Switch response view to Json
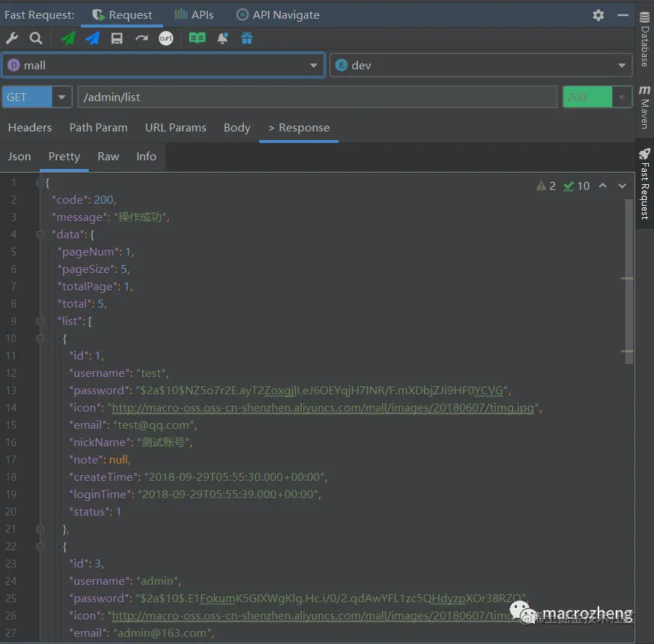The image size is (654, 644). (19, 157)
